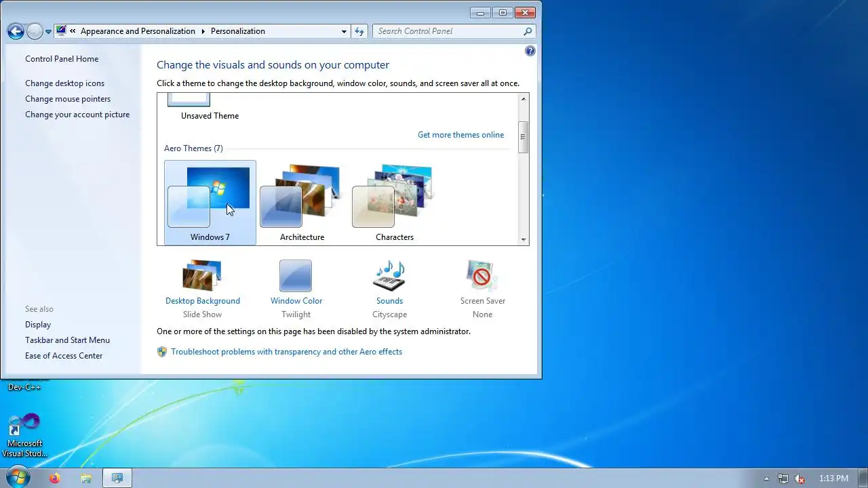Open Troubleshoot problems with transparency link

pyautogui.click(x=286, y=352)
